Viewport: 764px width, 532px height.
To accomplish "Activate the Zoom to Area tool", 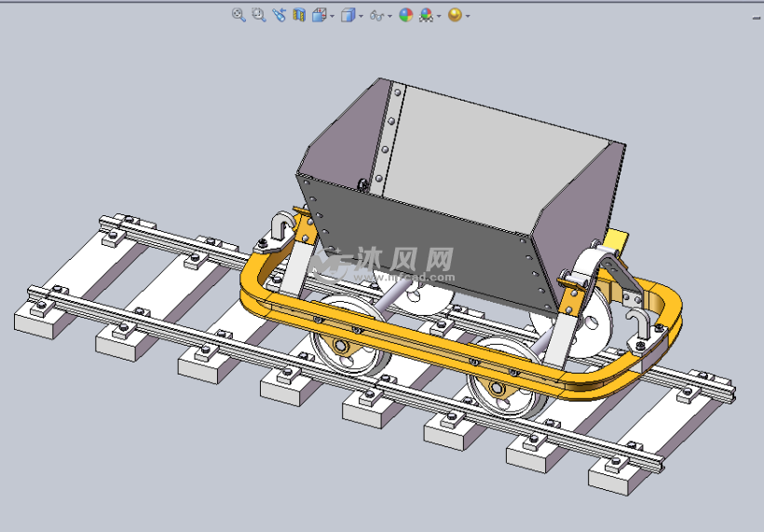I will point(258,15).
